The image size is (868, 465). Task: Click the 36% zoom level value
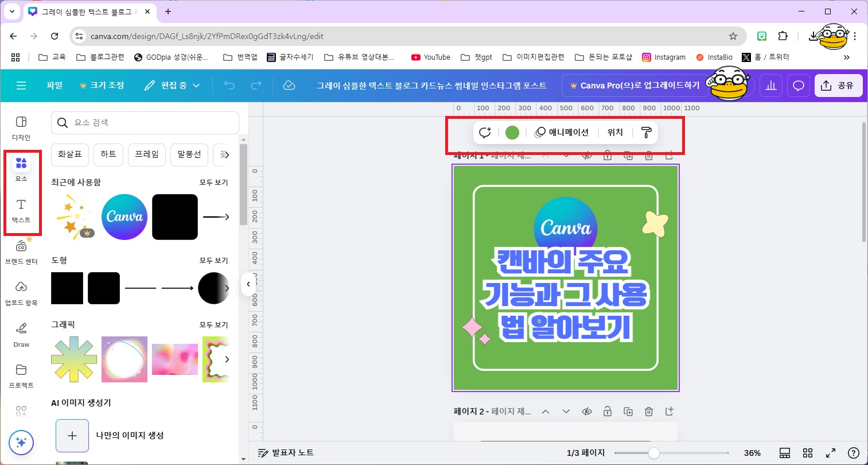pyautogui.click(x=752, y=453)
